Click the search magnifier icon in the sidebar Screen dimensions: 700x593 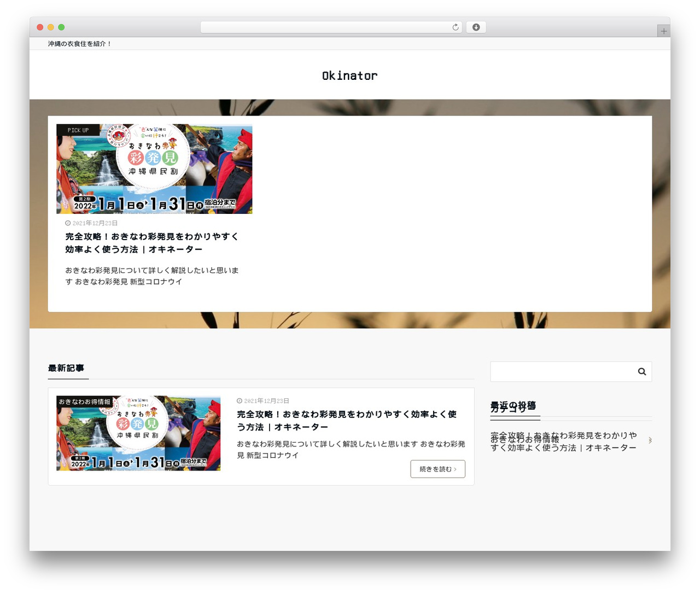(642, 371)
